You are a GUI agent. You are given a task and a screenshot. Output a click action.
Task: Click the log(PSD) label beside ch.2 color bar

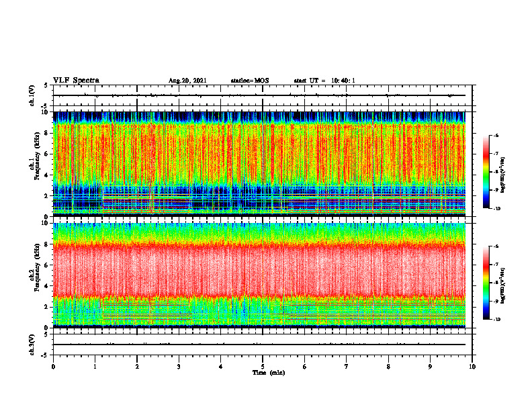coord(503,286)
